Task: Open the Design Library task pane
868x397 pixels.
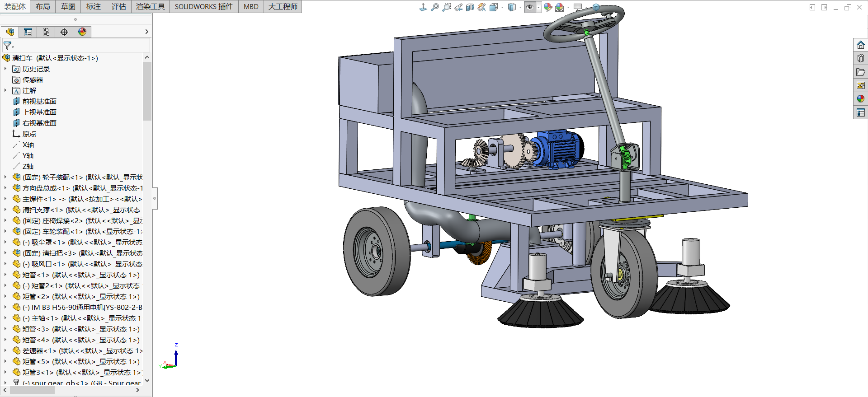Action: [861, 58]
